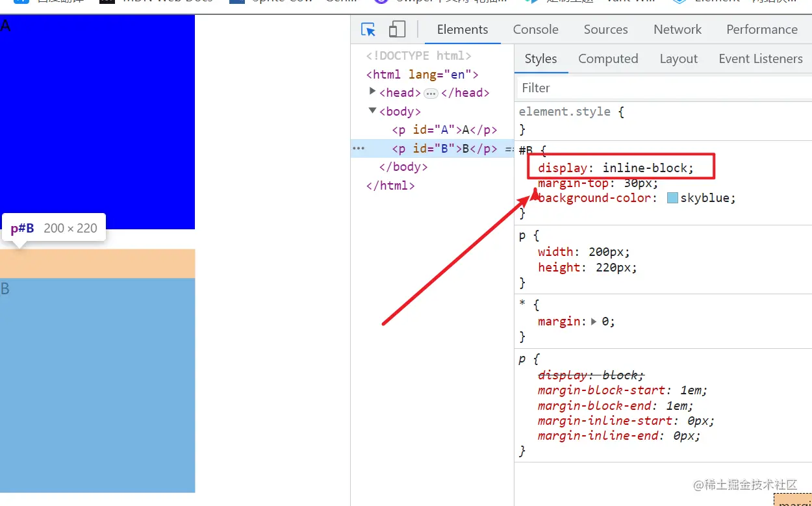Edit the inline-block display value
The width and height of the screenshot is (812, 506).
point(645,168)
